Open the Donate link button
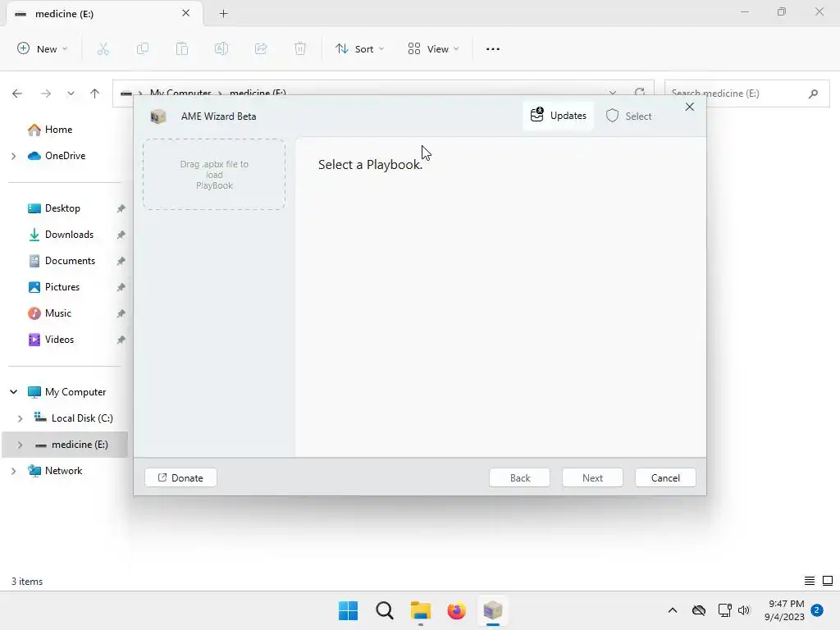This screenshot has width=840, height=630. 181,478
